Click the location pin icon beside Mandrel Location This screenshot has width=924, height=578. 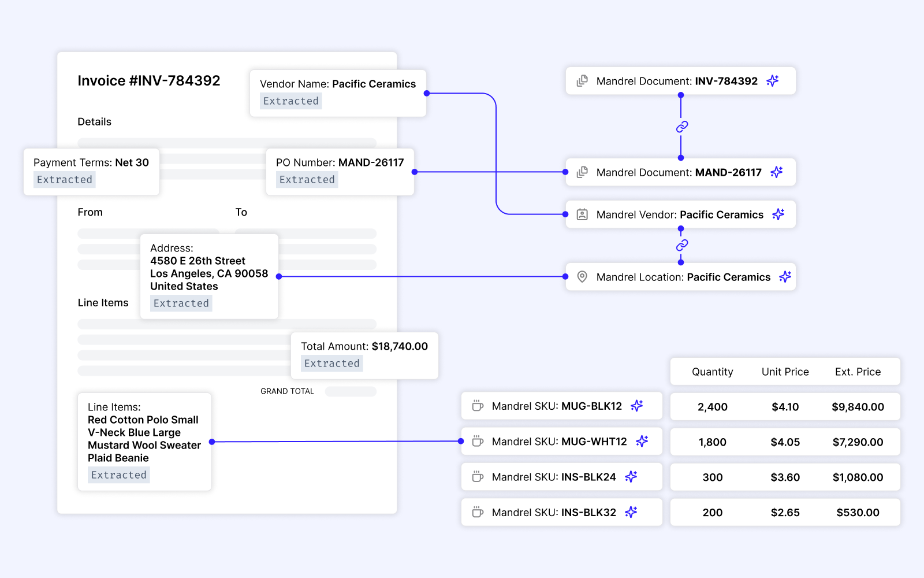(x=582, y=277)
